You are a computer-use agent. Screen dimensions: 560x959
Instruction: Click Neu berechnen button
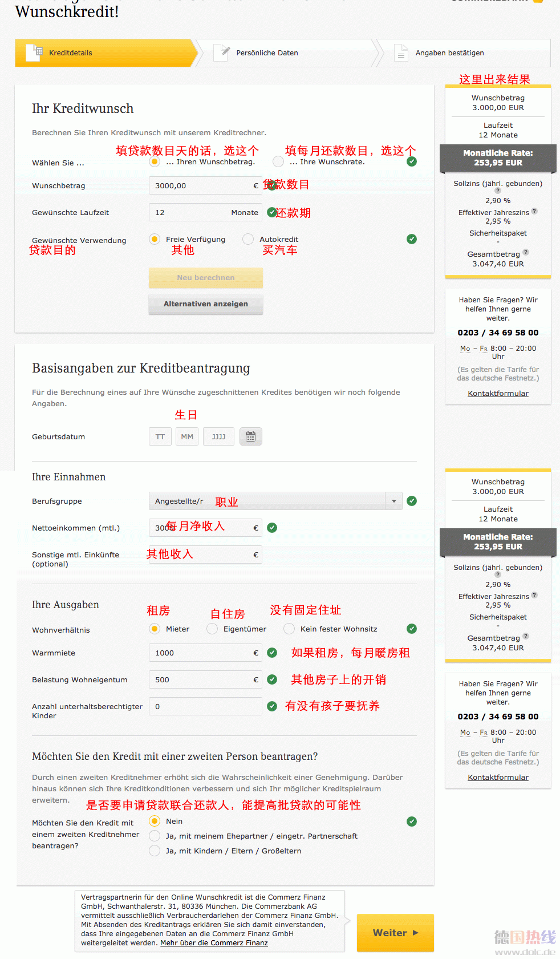[206, 278]
